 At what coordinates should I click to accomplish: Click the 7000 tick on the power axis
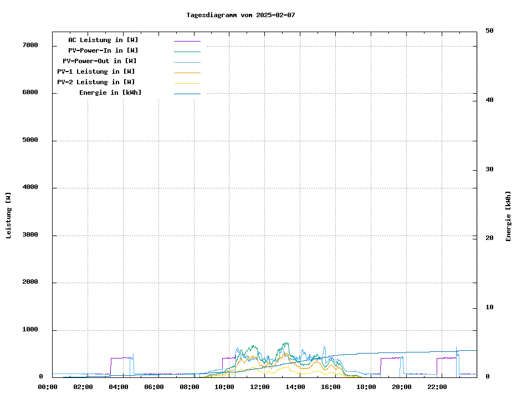30,45
